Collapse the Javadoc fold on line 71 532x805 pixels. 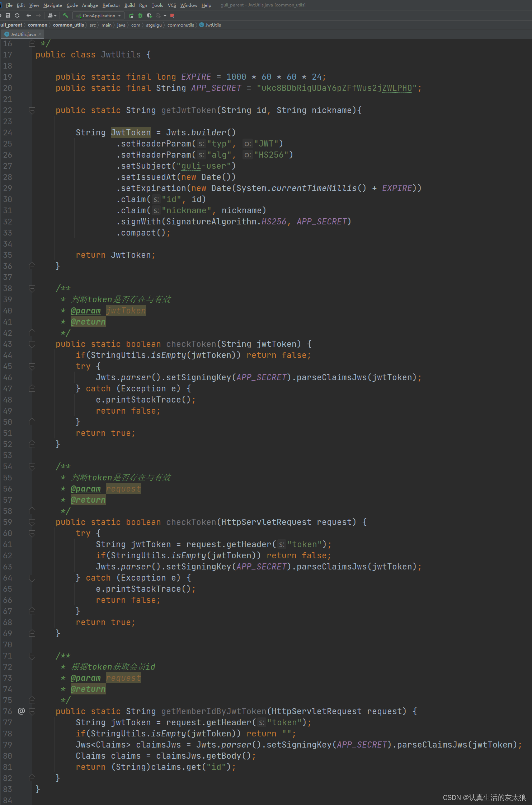point(32,656)
